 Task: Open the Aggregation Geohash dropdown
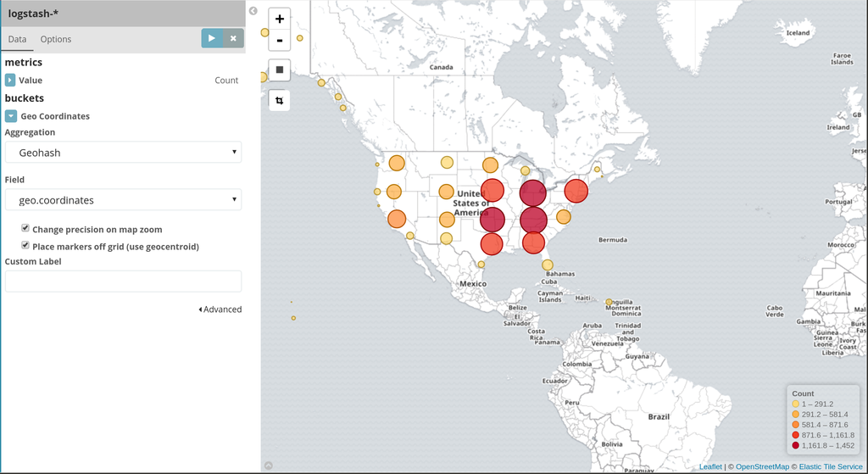(x=123, y=153)
